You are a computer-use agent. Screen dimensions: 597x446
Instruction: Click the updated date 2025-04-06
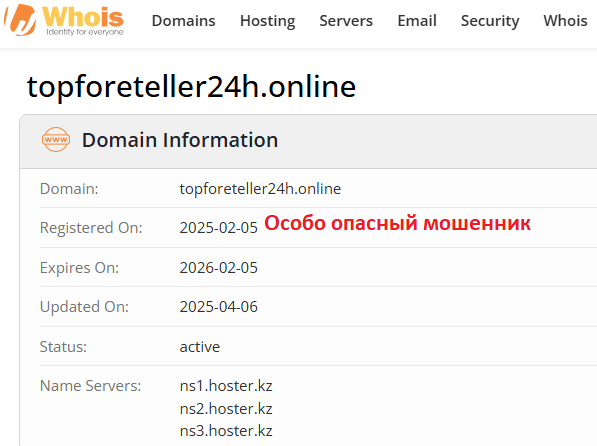click(219, 307)
